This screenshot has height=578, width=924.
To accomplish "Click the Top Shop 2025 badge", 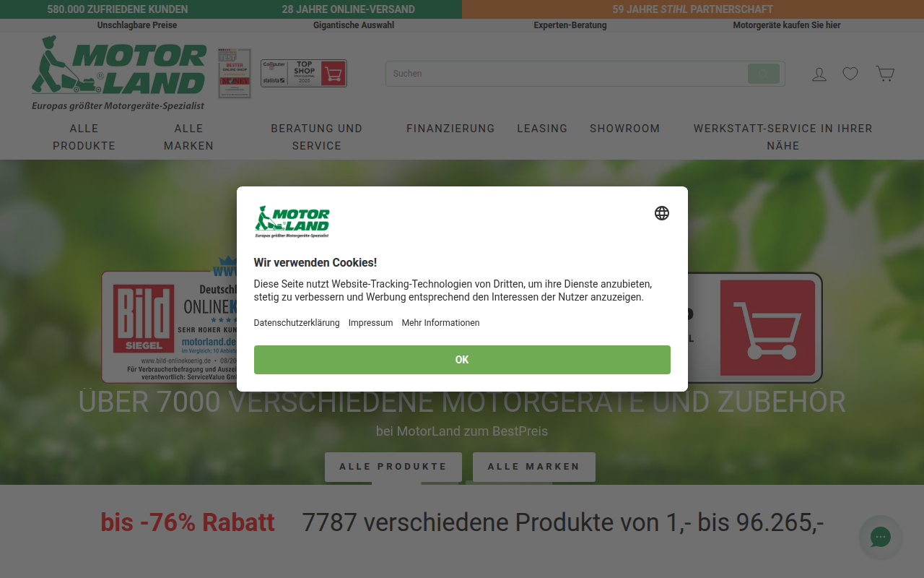I will [304, 73].
